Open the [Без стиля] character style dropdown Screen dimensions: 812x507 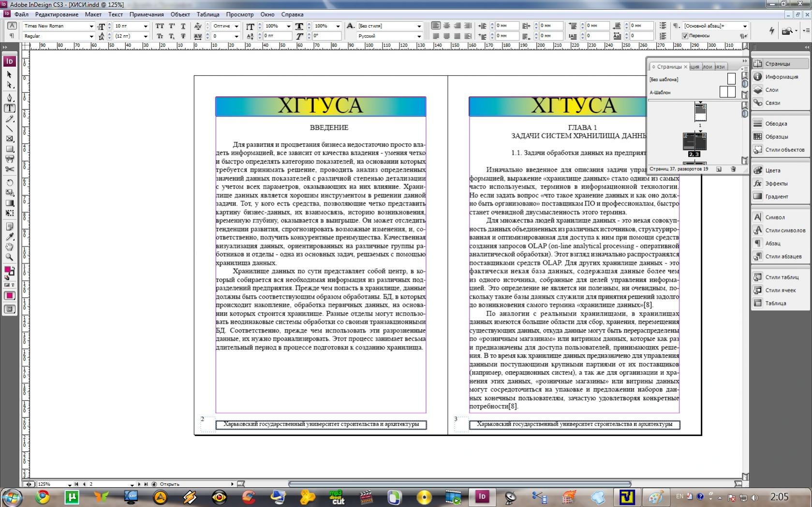[419, 26]
